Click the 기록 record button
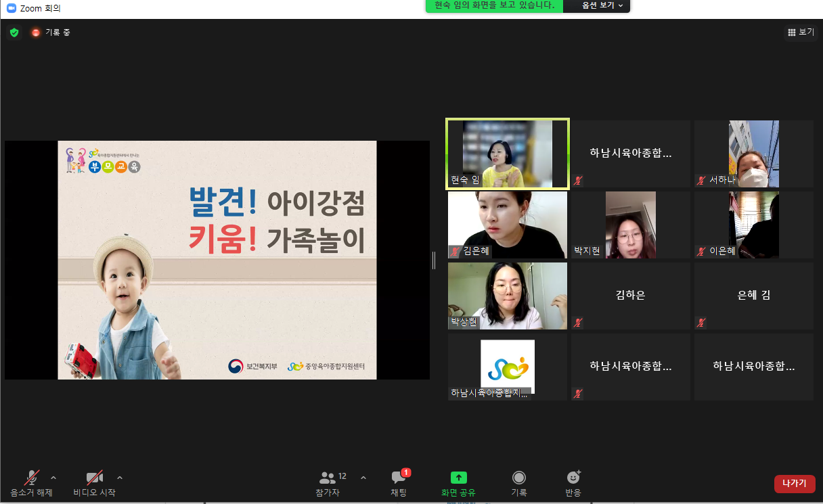This screenshot has width=823, height=504. point(519,484)
